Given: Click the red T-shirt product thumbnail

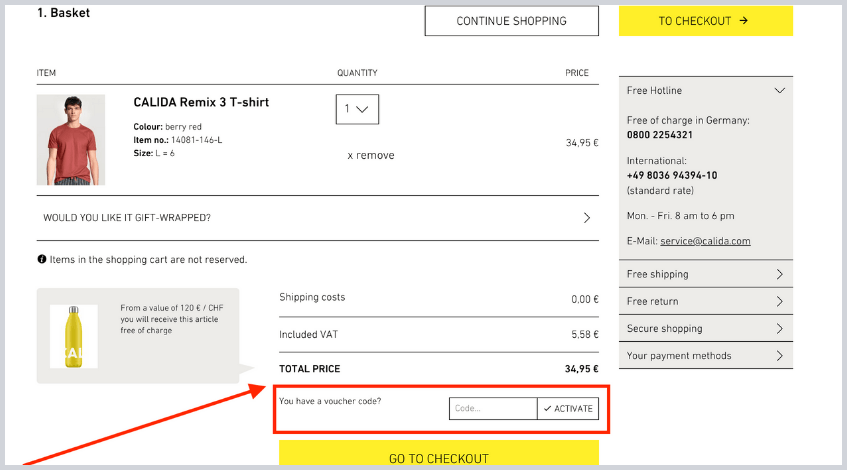Looking at the screenshot, I should coord(70,140).
